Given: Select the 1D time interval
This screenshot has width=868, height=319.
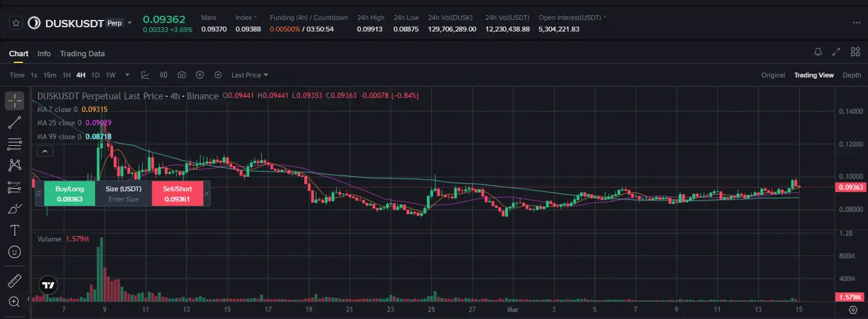Looking at the screenshot, I should (x=96, y=75).
